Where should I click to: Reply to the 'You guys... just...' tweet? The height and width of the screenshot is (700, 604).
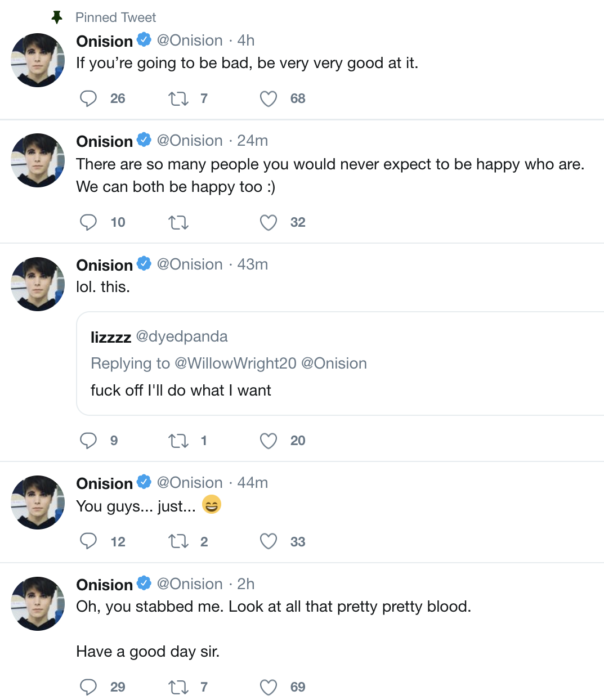[x=88, y=541]
